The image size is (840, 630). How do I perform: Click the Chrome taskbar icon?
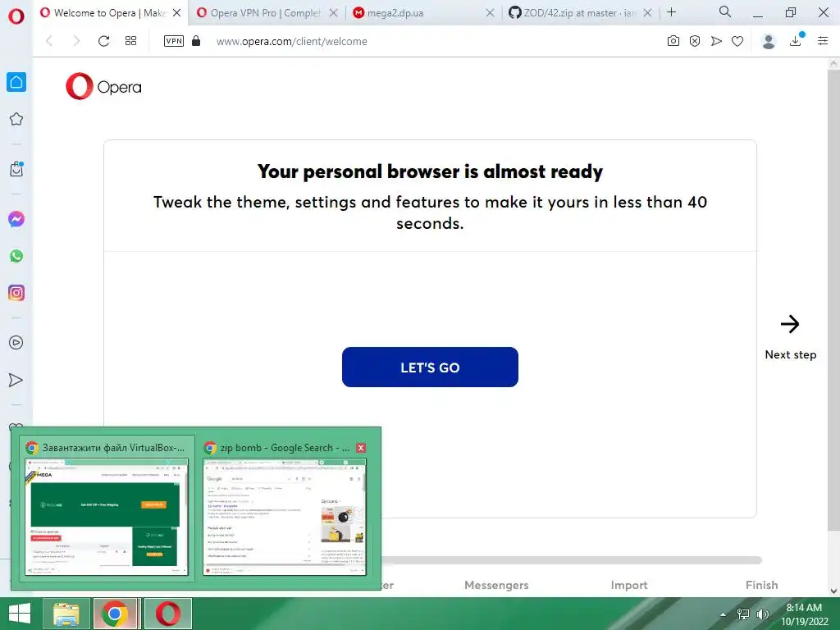[116, 614]
